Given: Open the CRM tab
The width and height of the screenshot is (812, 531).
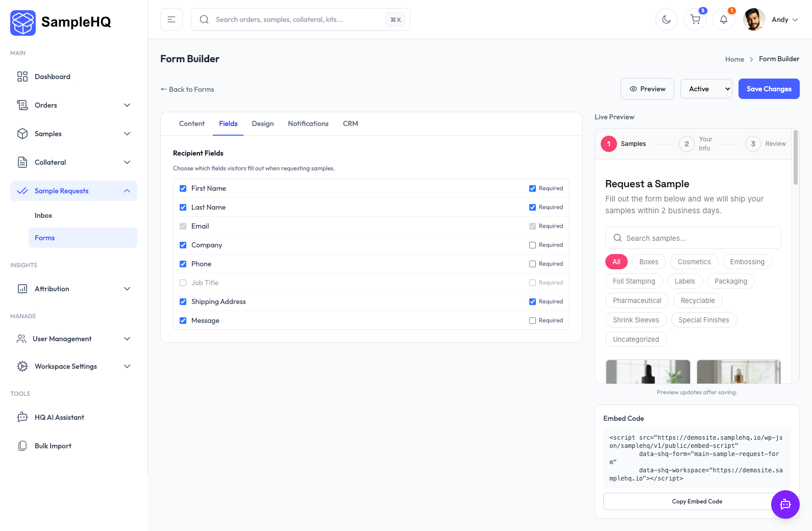Looking at the screenshot, I should tap(351, 124).
